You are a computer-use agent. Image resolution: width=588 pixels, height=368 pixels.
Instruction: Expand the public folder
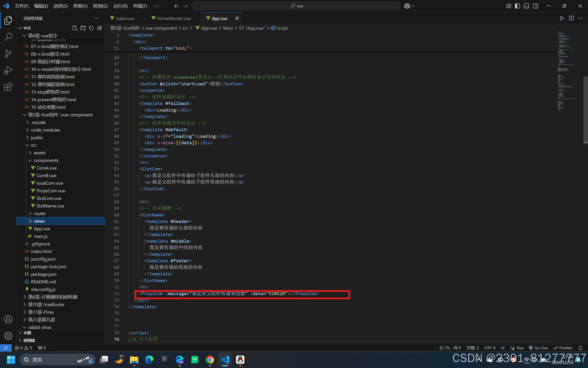tap(60, 137)
